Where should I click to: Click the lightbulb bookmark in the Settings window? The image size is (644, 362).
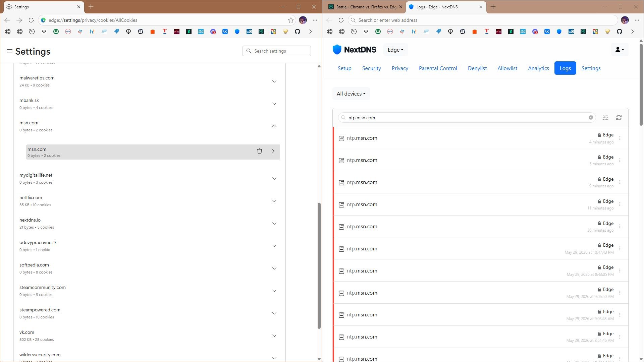(x=285, y=32)
